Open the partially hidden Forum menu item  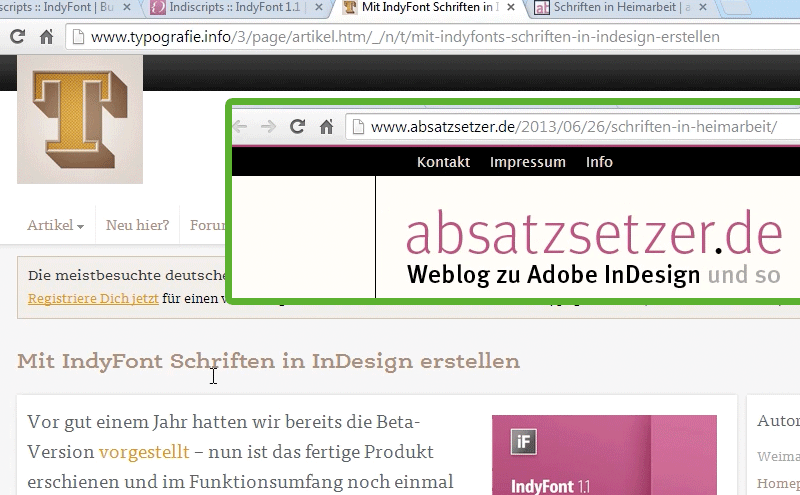(208, 225)
